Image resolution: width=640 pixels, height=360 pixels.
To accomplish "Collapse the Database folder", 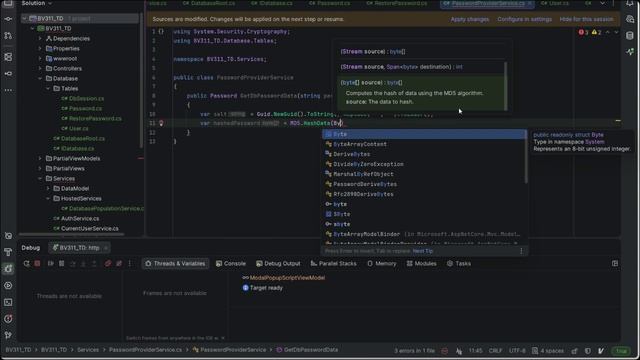I will tap(40, 78).
